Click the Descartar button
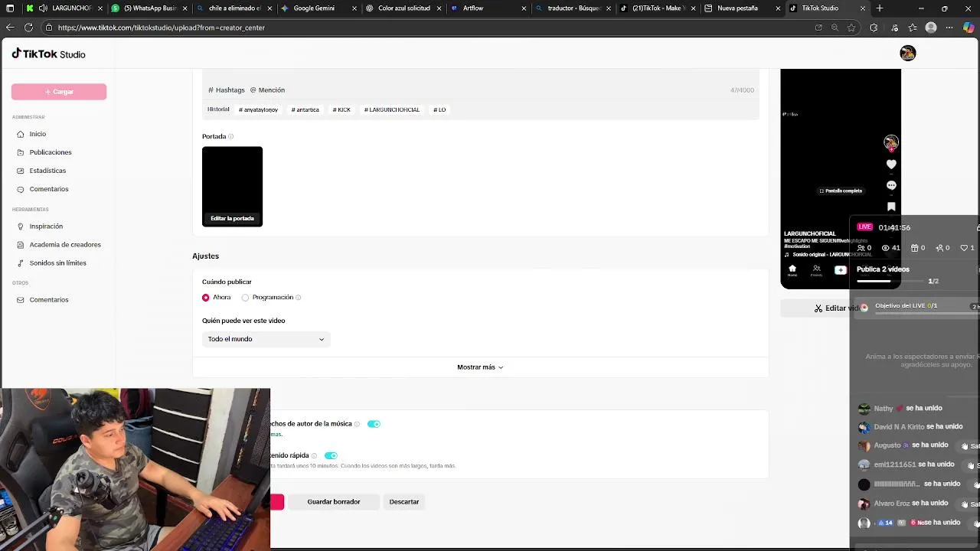Image resolution: width=980 pixels, height=551 pixels. coord(404,502)
